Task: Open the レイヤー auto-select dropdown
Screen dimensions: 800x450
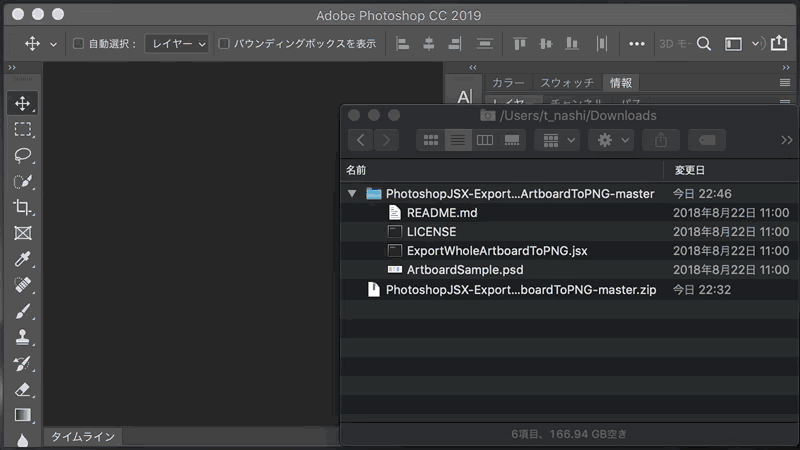Action: click(177, 44)
